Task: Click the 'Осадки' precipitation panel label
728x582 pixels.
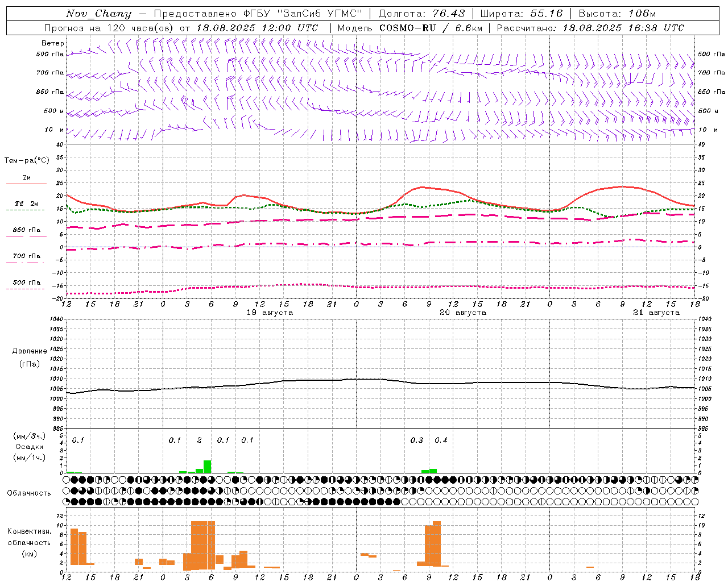Action: coord(29,447)
